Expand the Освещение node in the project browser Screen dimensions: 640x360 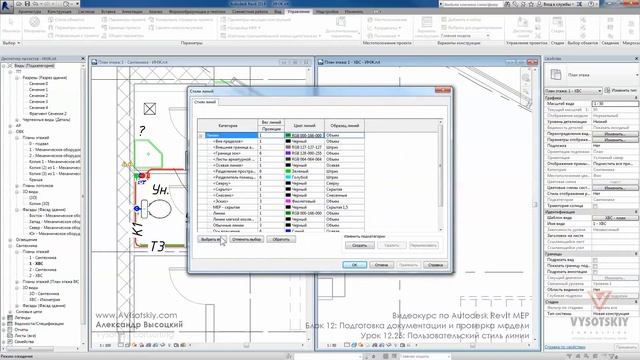click(11, 240)
